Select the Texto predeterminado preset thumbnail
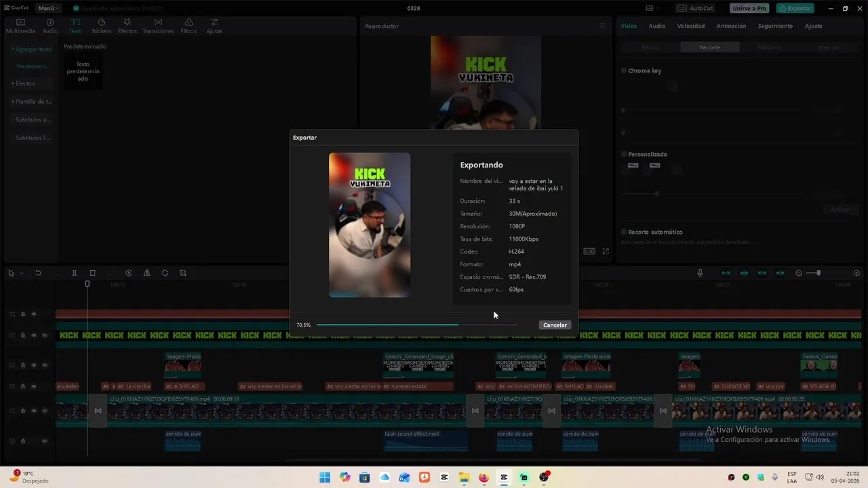The width and height of the screenshot is (868, 488). (83, 71)
